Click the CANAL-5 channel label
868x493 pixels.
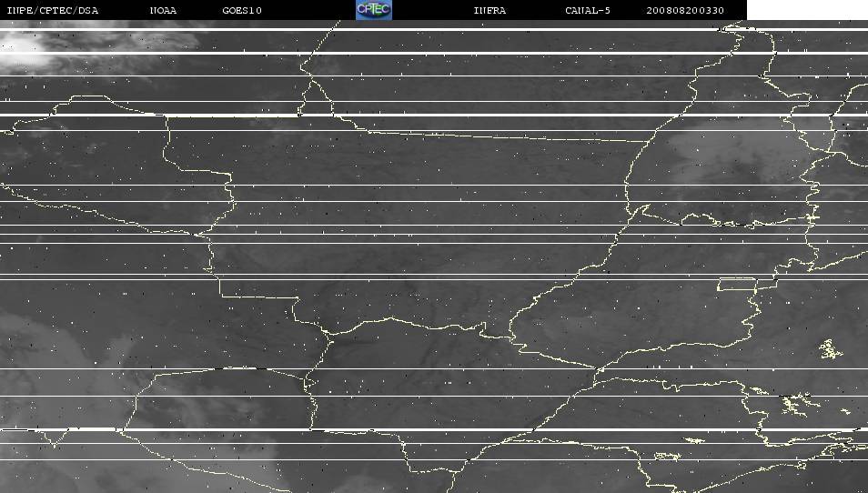click(x=588, y=11)
